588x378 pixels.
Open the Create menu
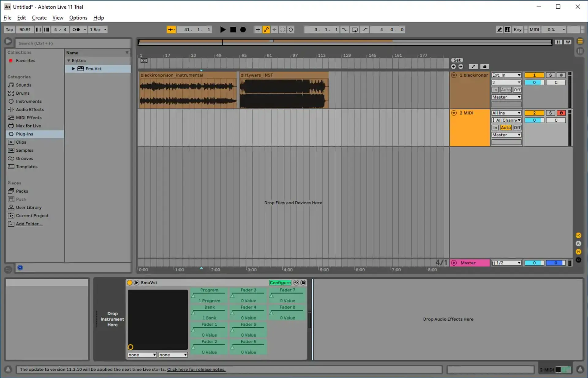pyautogui.click(x=39, y=18)
